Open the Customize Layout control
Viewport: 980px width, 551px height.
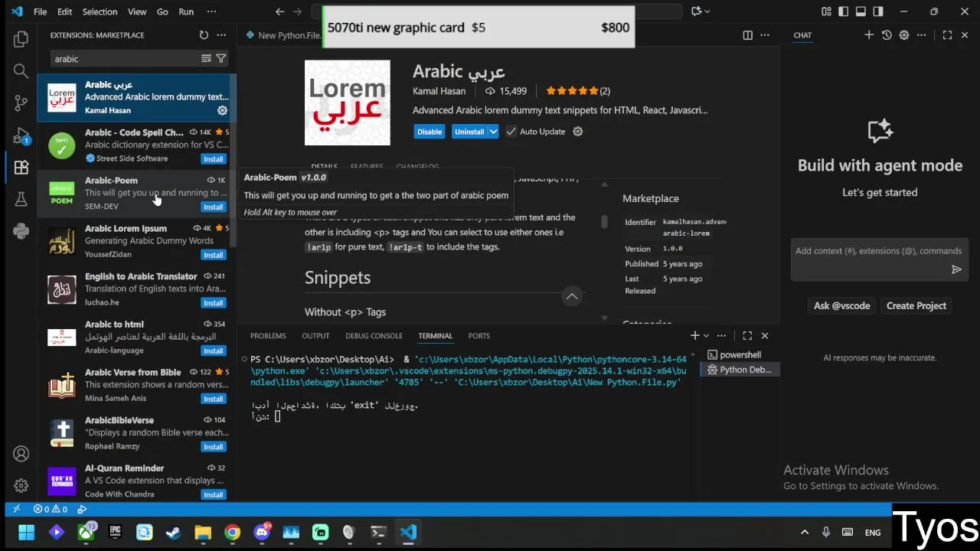(x=826, y=11)
